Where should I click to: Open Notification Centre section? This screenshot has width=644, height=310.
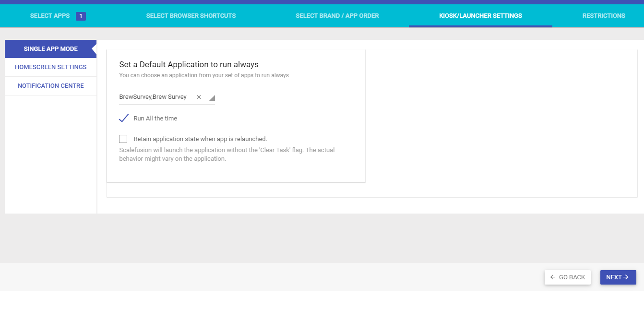pos(50,86)
